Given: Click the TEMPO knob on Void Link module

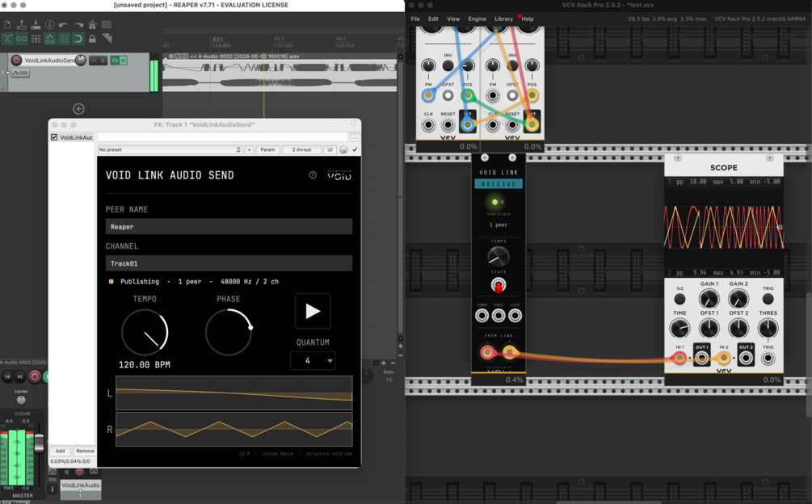Looking at the screenshot, I should pyautogui.click(x=499, y=256).
